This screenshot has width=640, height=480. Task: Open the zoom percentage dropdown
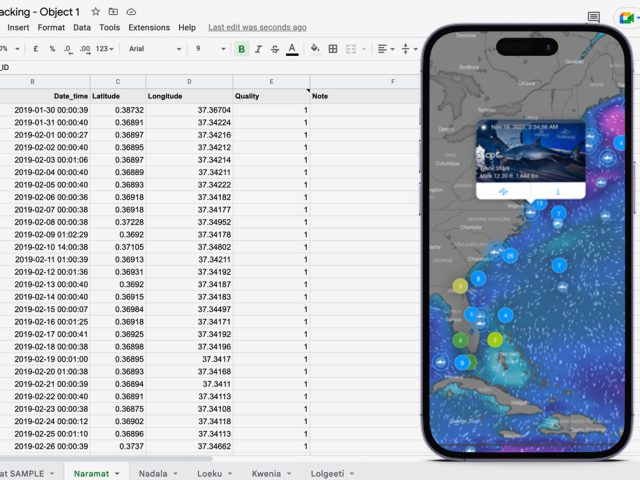pyautogui.click(x=10, y=49)
